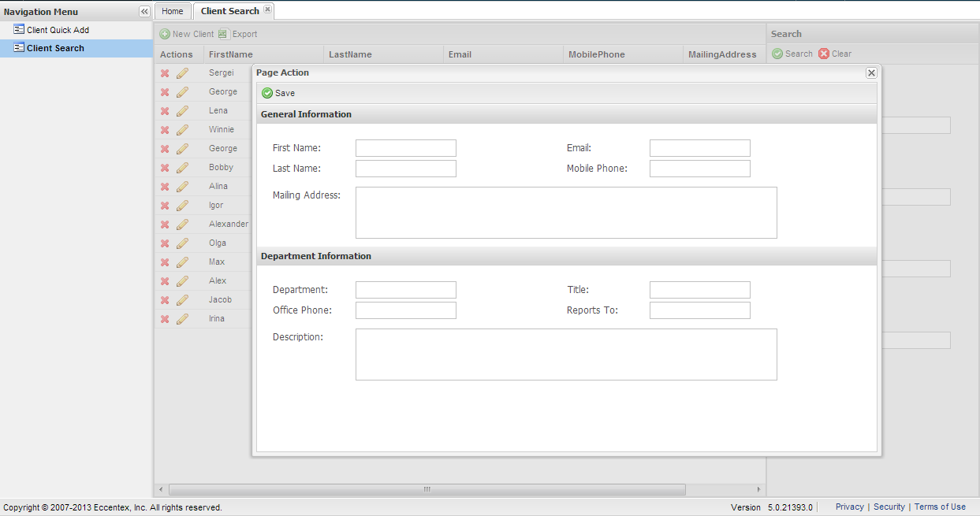The image size is (980, 516).
Task: Delete the Jacob row
Action: (165, 300)
